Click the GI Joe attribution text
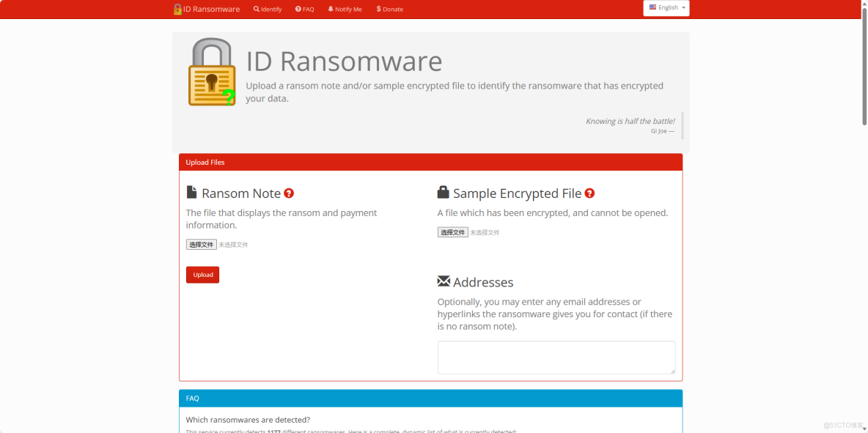Viewport: 868px width, 433px height. coord(663,131)
